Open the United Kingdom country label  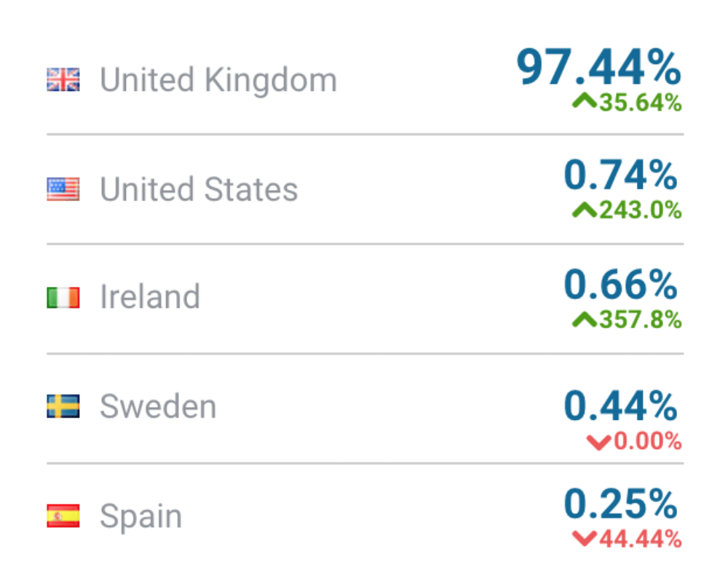pos(218,79)
